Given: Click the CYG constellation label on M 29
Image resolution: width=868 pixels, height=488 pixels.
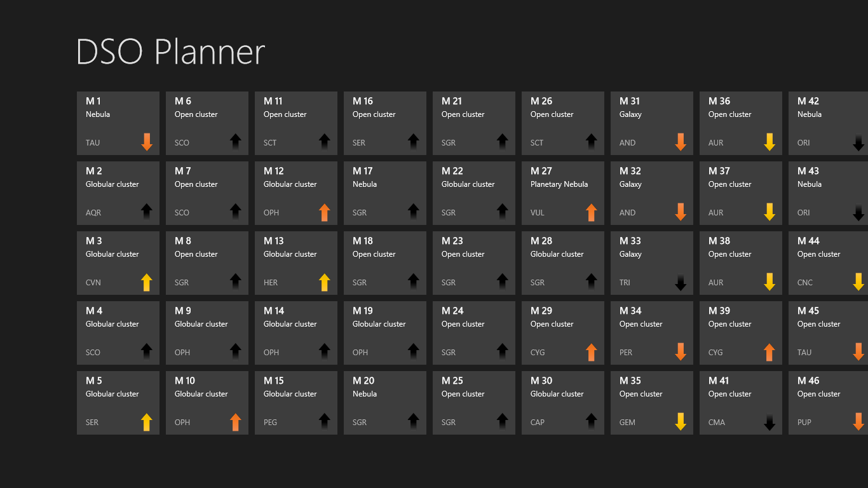Looking at the screenshot, I should [x=538, y=353].
